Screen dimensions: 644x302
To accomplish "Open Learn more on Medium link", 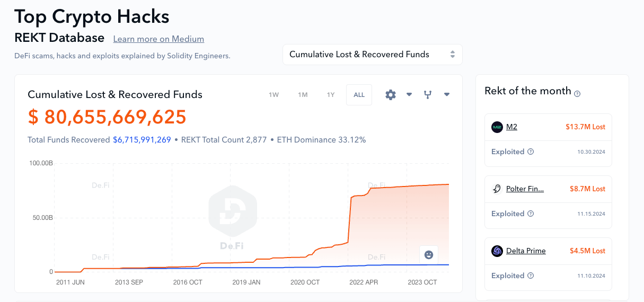I will pyautogui.click(x=158, y=39).
